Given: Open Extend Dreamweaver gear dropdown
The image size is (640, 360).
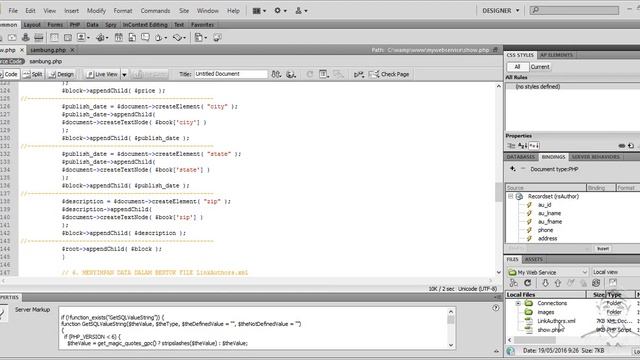Looking at the screenshot, I should [280, 11].
